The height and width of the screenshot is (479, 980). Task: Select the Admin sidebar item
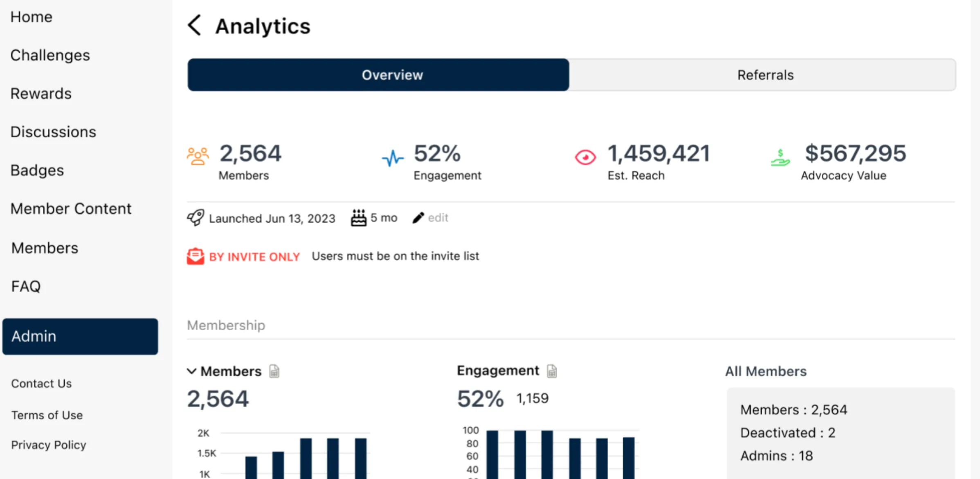[80, 336]
